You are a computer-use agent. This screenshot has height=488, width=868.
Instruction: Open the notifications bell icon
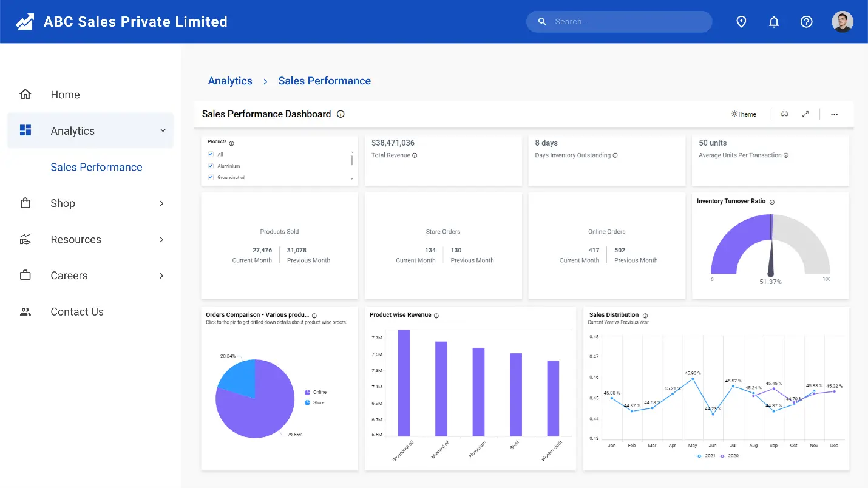[x=774, y=21]
